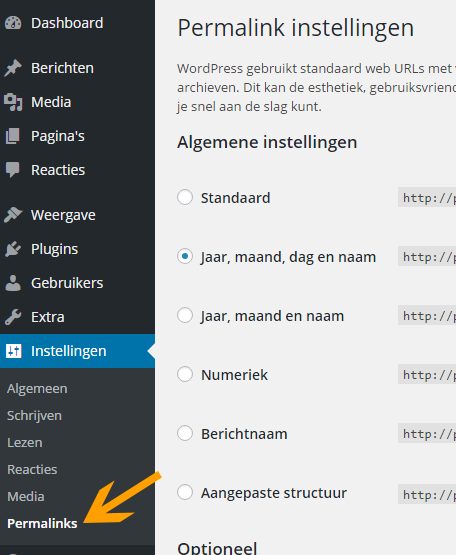Screen dimensions: 456x555
Task: Select Aangepaste structuur radio button
Action: click(x=185, y=492)
